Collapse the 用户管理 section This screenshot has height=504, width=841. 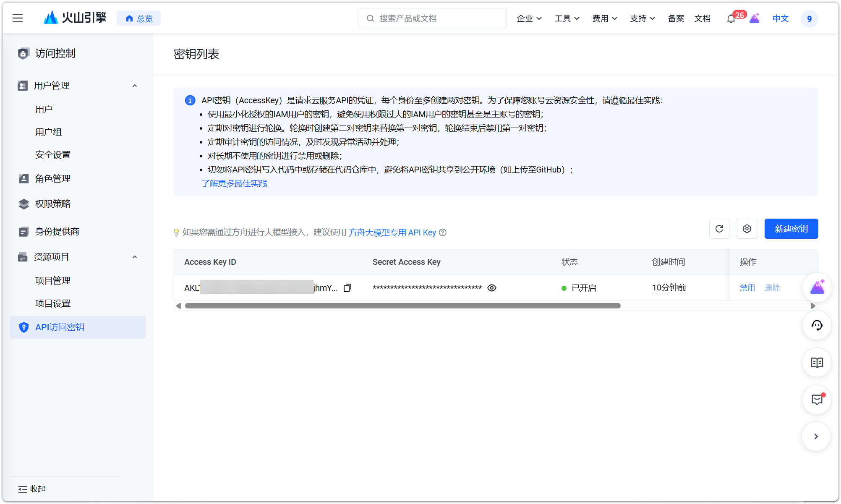pyautogui.click(x=134, y=86)
